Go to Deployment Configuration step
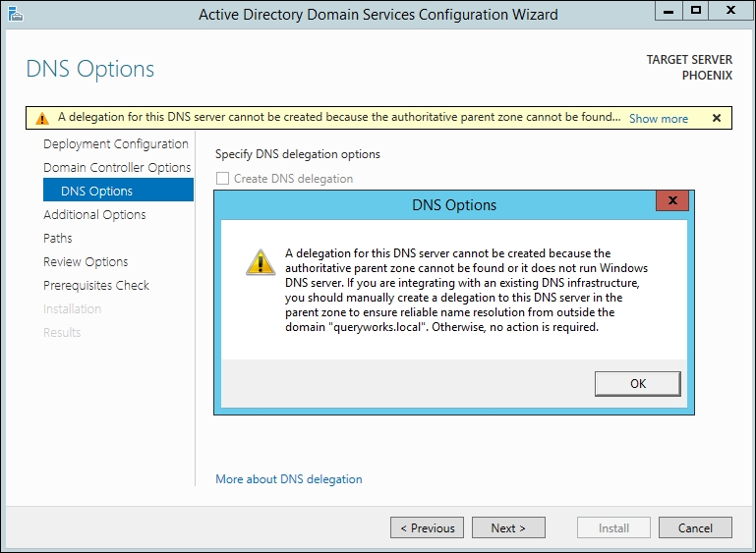This screenshot has height=553, width=756. tap(116, 143)
